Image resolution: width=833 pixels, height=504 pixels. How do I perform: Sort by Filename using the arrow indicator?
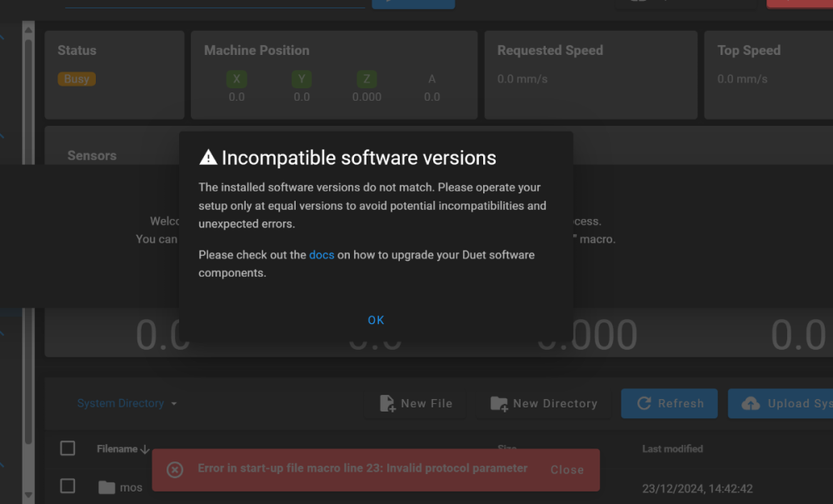(x=145, y=449)
